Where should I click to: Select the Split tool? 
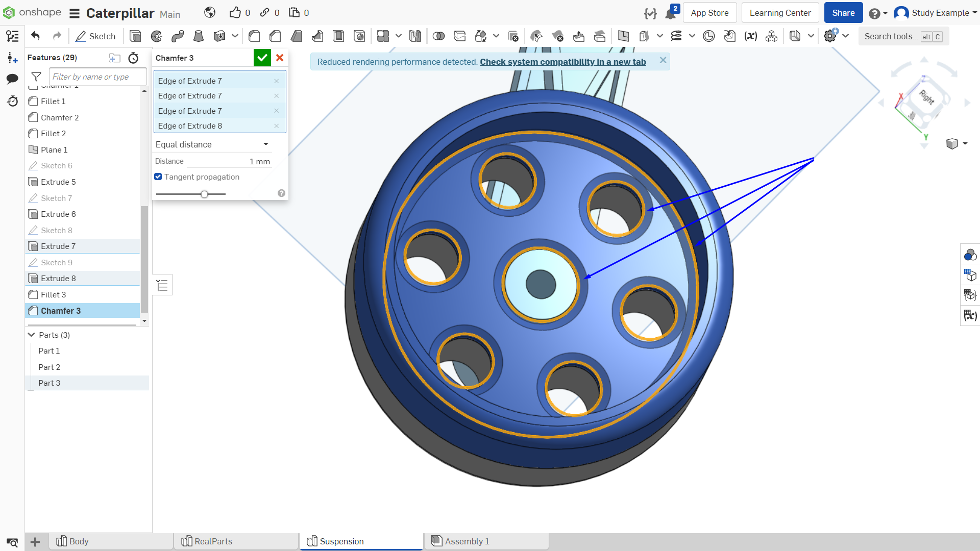tap(460, 36)
